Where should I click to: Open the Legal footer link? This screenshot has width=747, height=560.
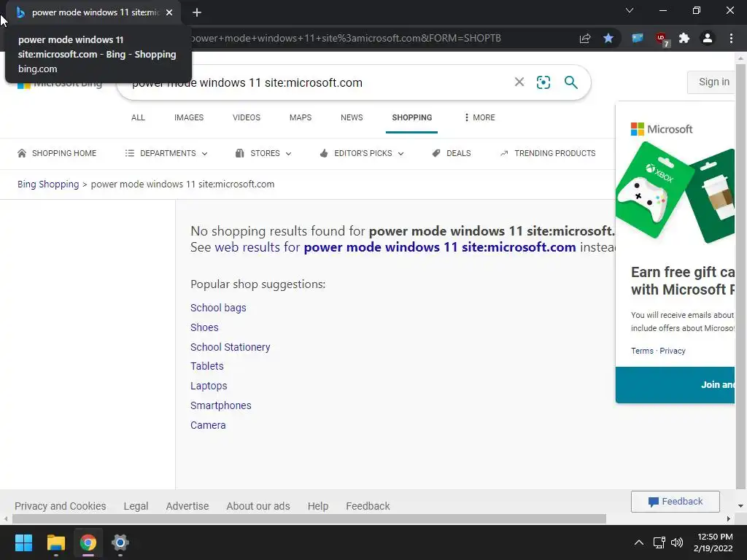click(136, 506)
